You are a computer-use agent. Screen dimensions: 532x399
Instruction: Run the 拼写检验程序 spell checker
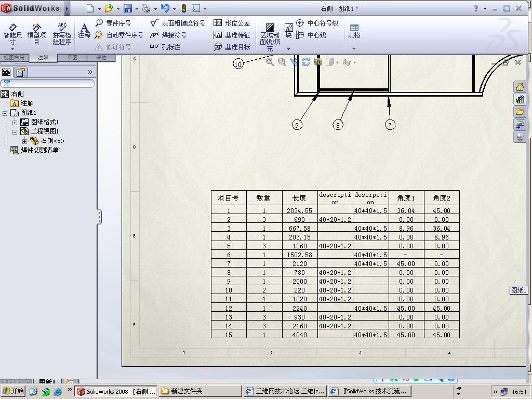pyautogui.click(x=62, y=34)
